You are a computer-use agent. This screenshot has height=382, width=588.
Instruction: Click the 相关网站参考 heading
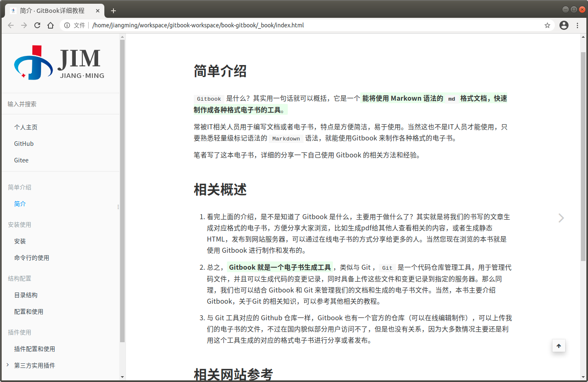click(234, 375)
